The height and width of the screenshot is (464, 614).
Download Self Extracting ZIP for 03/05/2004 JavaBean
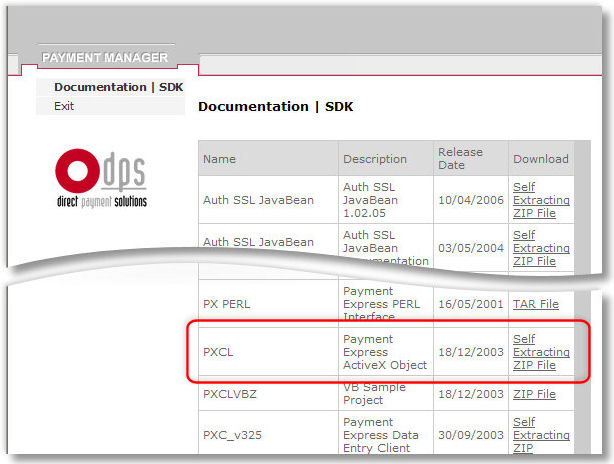click(x=541, y=248)
